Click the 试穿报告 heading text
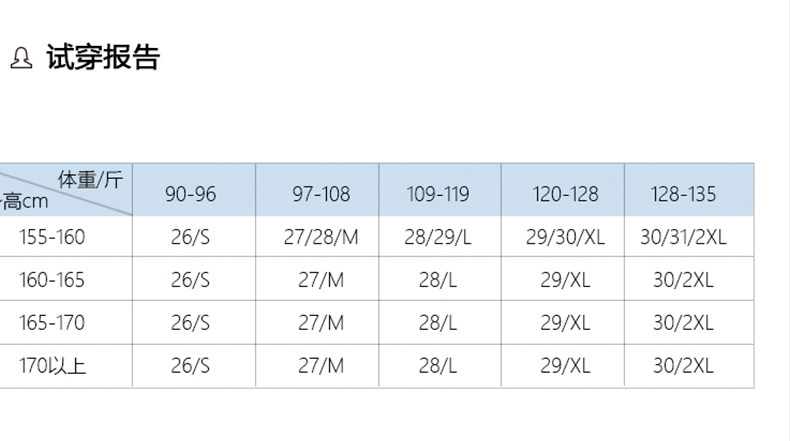The height and width of the screenshot is (441, 790). pos(103,56)
